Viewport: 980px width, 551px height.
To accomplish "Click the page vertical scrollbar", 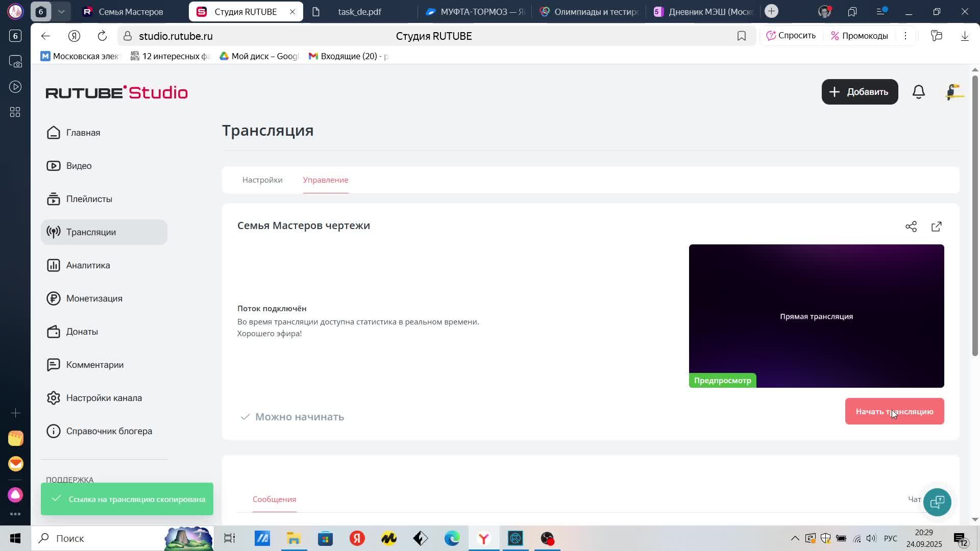I will pyautogui.click(x=974, y=214).
